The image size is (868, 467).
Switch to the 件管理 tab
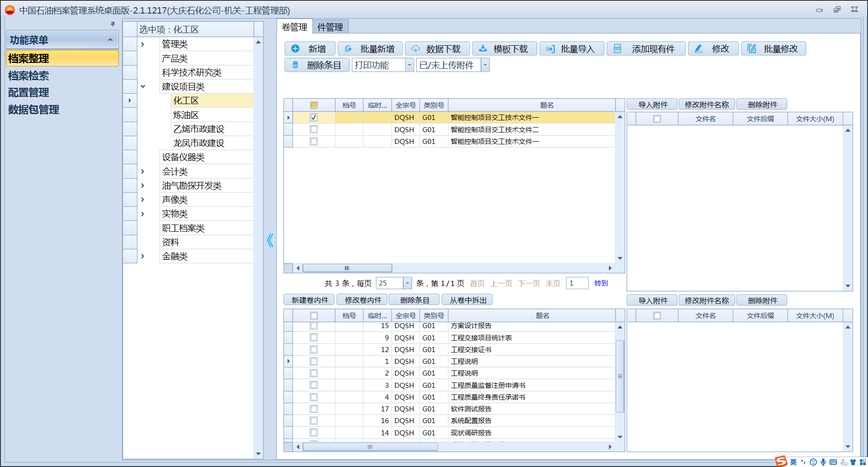pos(330,26)
